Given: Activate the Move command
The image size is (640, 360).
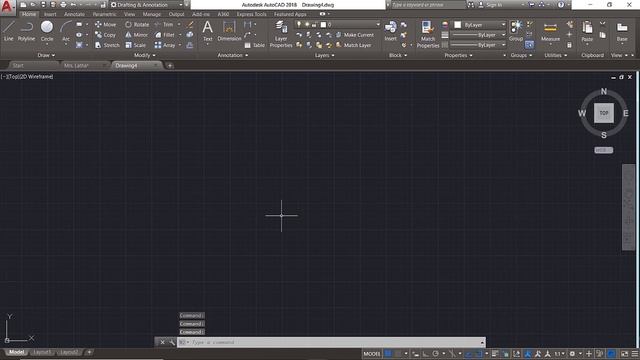Looking at the screenshot, I should coord(105,24).
